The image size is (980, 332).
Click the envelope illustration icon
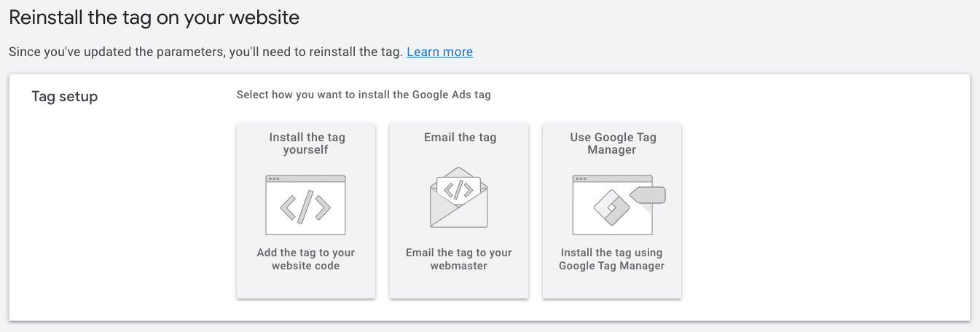coord(459,197)
